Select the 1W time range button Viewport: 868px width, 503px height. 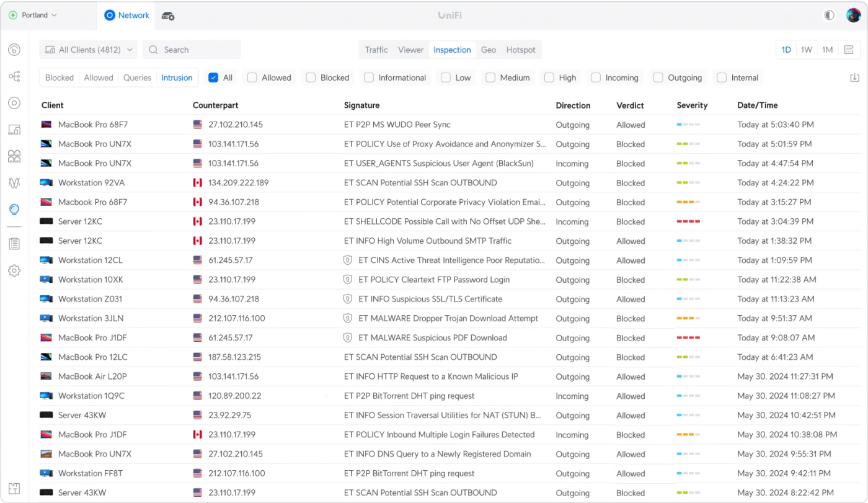coord(806,50)
